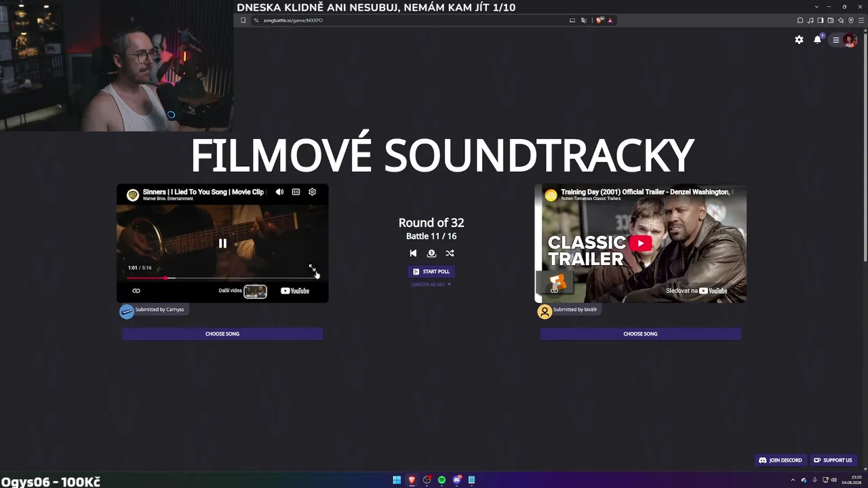
Task: Mute the Sinners video volume icon
Action: coord(279,192)
